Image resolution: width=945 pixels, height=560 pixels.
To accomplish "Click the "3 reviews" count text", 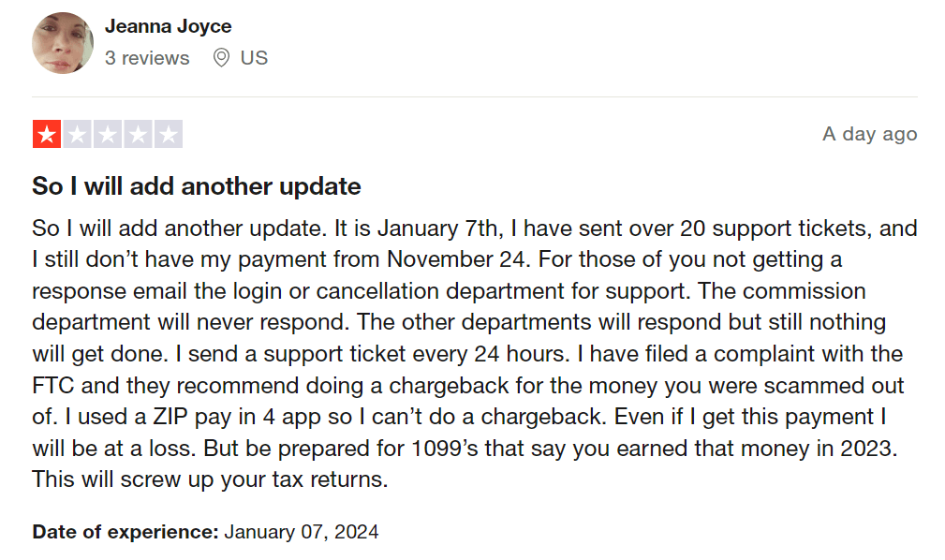I will [x=147, y=58].
